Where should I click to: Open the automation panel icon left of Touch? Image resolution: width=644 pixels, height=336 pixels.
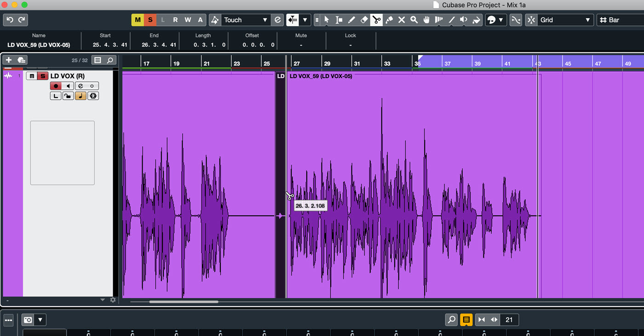(215, 20)
